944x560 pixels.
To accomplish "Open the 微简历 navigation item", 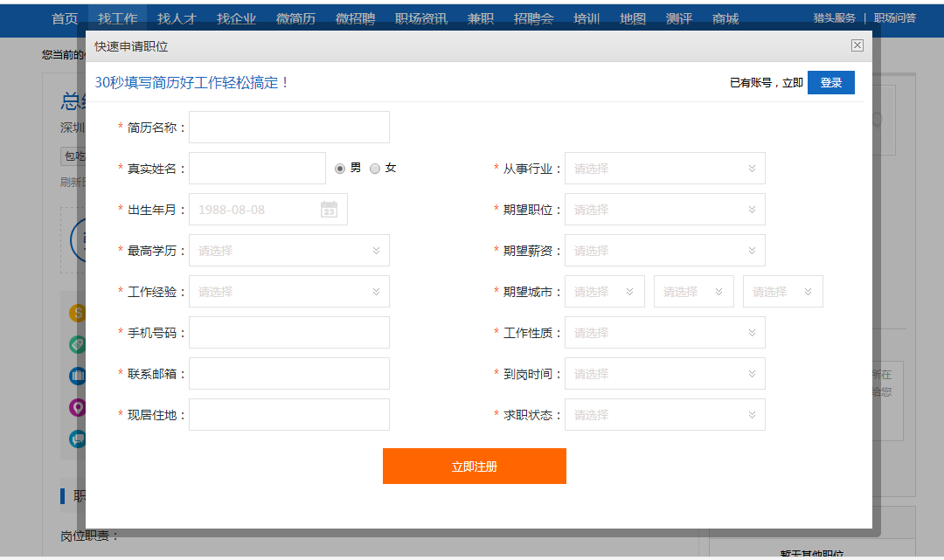I will click(295, 19).
